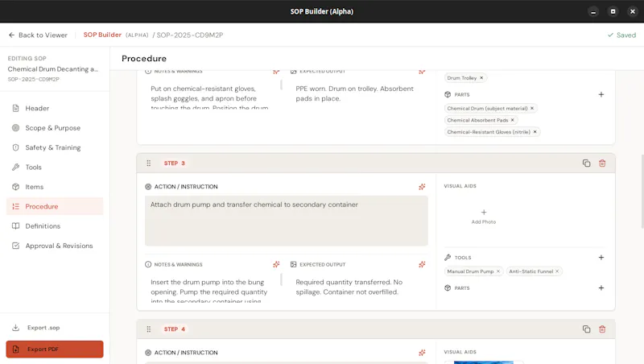
Task: Click the Approval & Revisions checkbox icon
Action: 15,246
